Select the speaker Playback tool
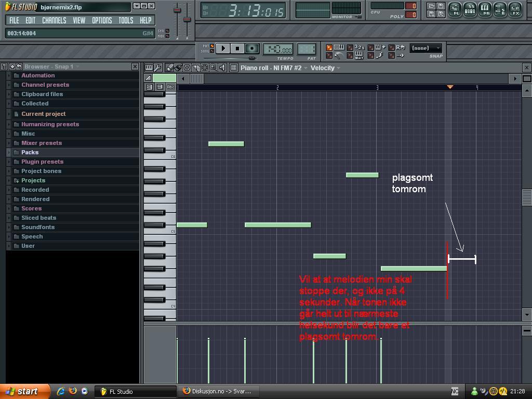The height and width of the screenshot is (399, 532). (x=222, y=68)
